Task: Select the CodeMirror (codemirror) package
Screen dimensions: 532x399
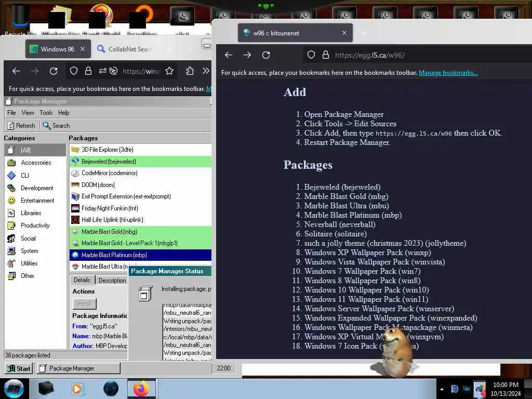Action: point(140,173)
